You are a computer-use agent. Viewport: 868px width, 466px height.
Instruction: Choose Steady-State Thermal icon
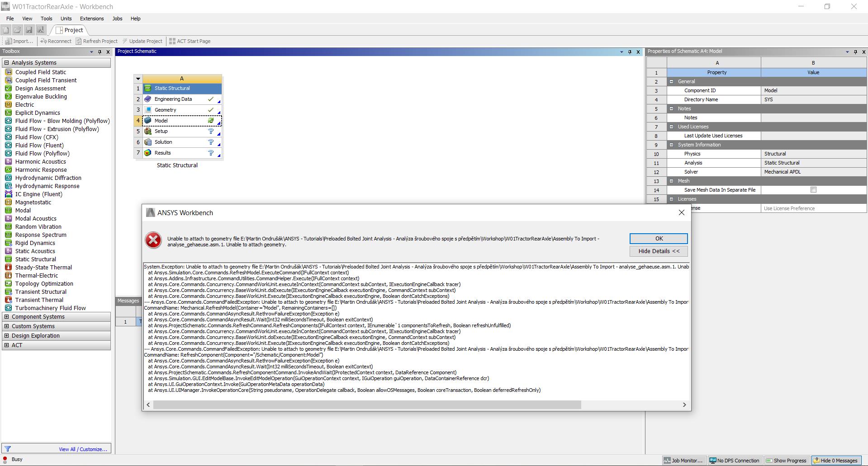point(8,267)
